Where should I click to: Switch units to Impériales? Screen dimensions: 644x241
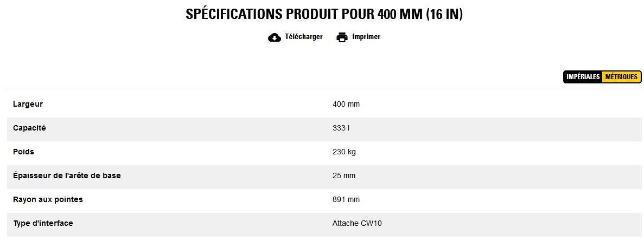[583, 77]
